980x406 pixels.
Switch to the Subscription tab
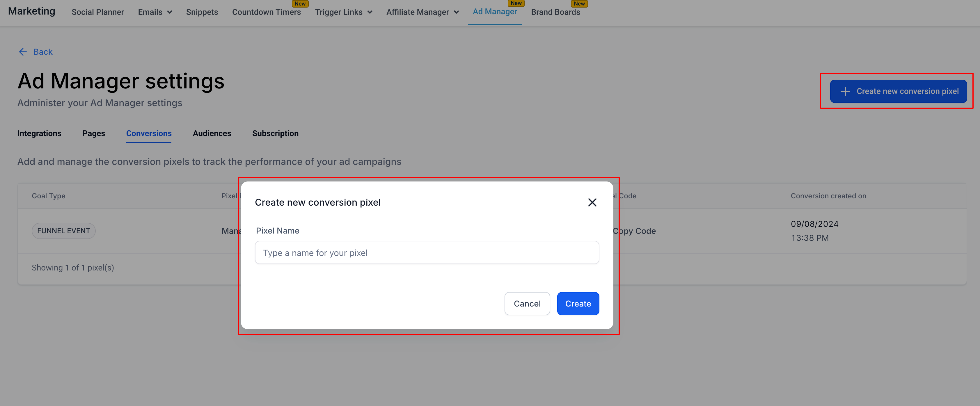pos(275,133)
